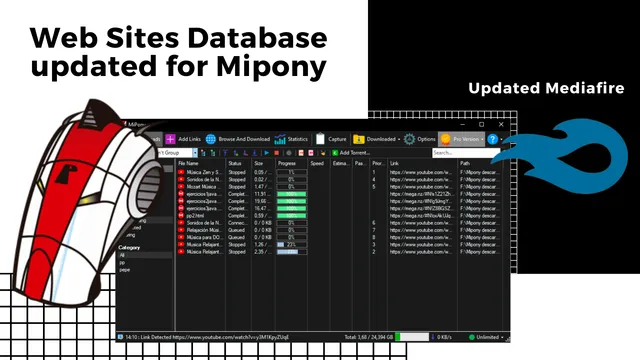Open the blue Help question mark icon

[493, 139]
